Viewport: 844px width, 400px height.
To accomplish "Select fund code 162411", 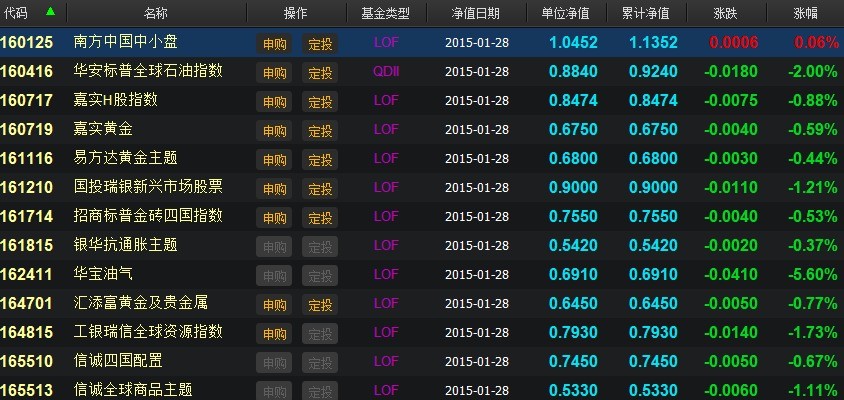I will click(x=27, y=275).
